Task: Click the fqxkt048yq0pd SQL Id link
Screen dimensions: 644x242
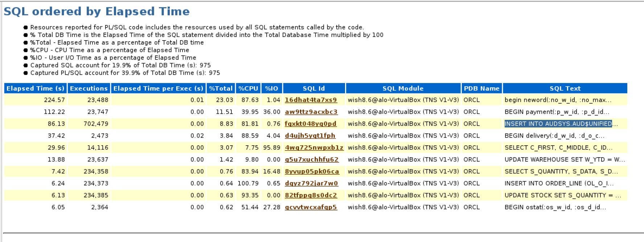Action: coord(310,124)
